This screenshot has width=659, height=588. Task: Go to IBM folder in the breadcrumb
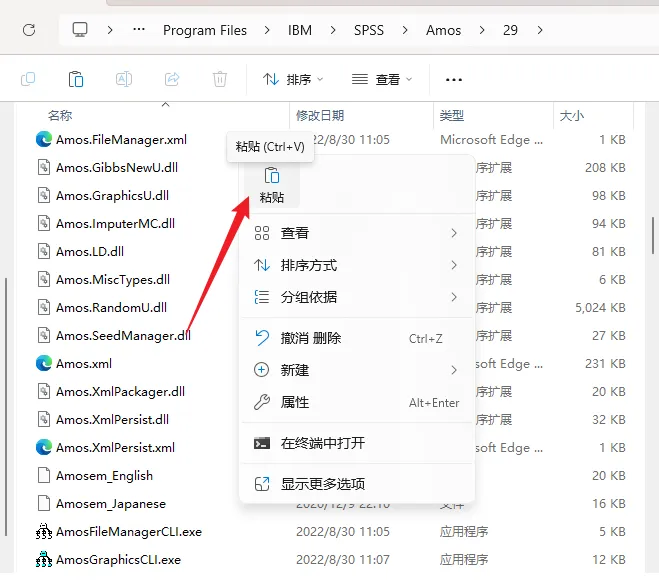(x=300, y=30)
